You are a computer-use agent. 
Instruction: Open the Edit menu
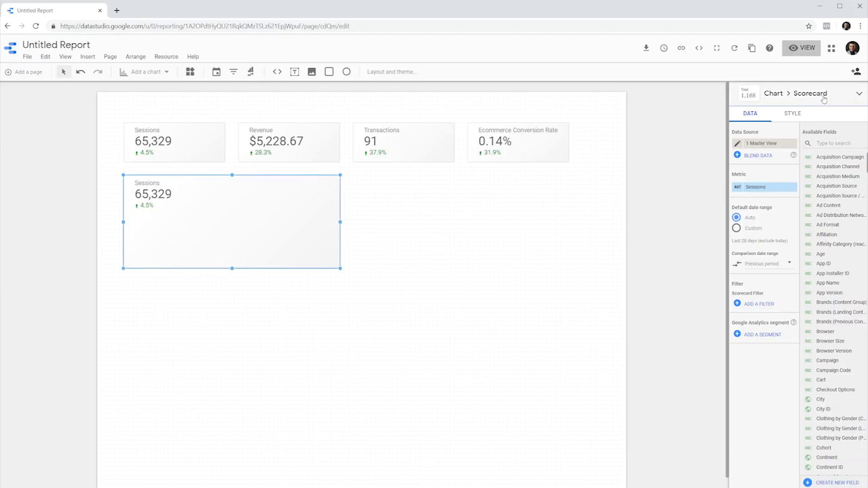46,56
